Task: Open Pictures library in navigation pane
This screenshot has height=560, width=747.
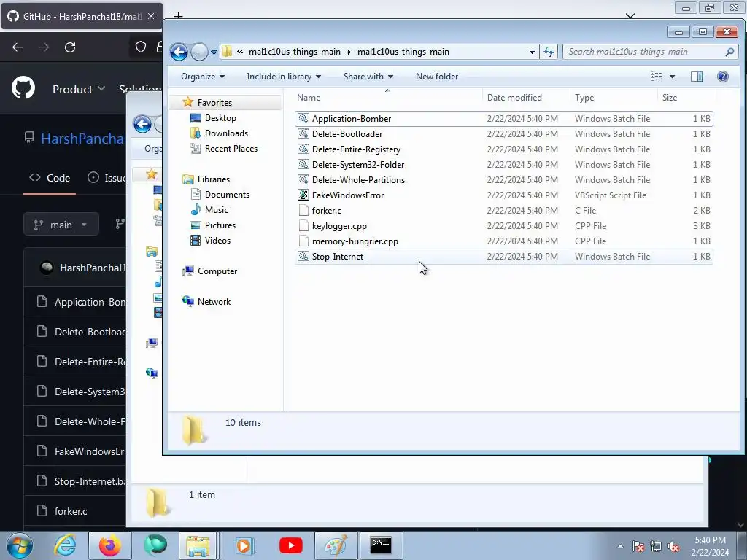Action: point(220,225)
